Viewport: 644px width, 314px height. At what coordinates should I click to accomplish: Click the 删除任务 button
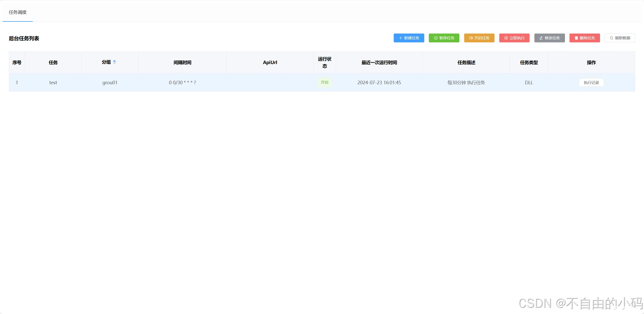point(585,38)
